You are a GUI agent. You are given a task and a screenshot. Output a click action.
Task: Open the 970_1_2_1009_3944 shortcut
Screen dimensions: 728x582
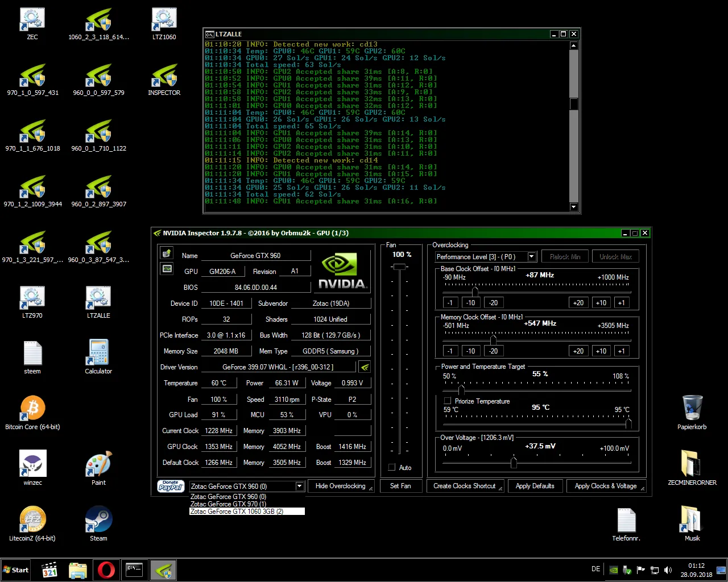(x=32, y=192)
